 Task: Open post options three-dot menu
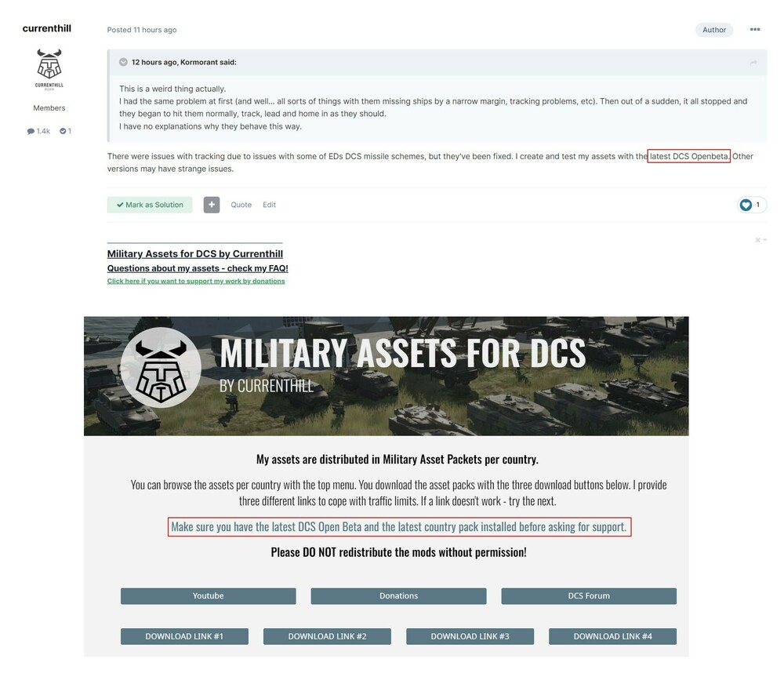point(754,30)
